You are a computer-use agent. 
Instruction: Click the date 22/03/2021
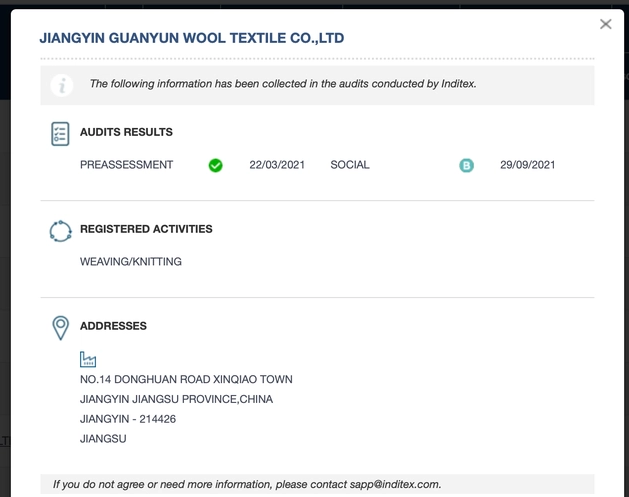click(277, 165)
